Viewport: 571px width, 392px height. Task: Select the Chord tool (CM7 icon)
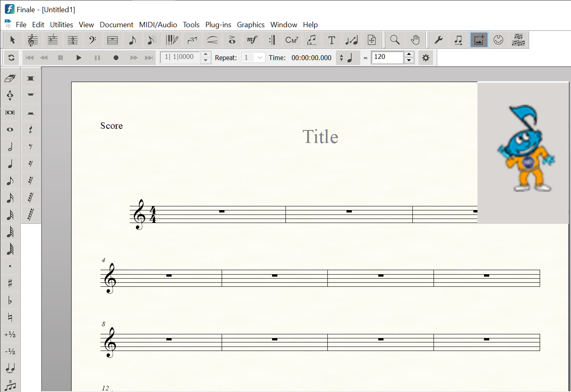pos(292,40)
